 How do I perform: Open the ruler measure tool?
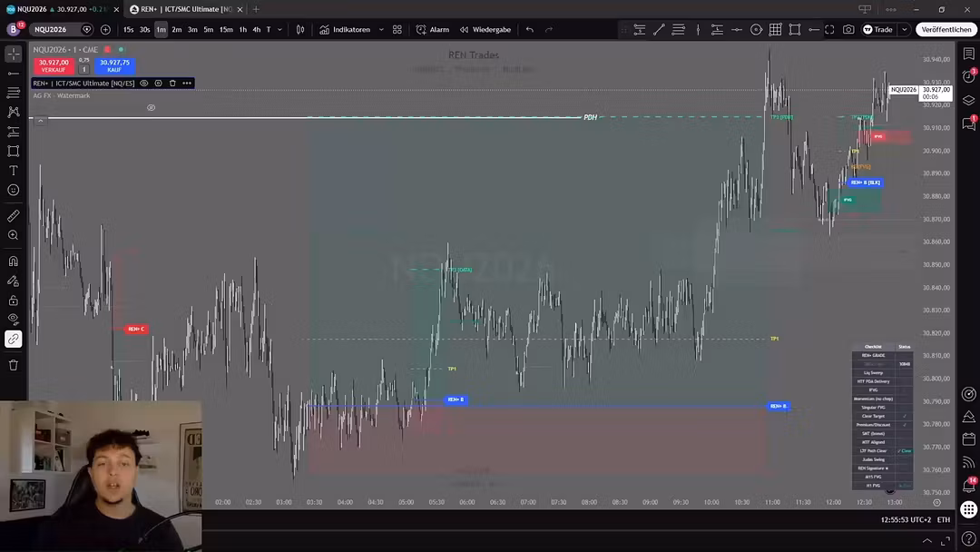13,216
